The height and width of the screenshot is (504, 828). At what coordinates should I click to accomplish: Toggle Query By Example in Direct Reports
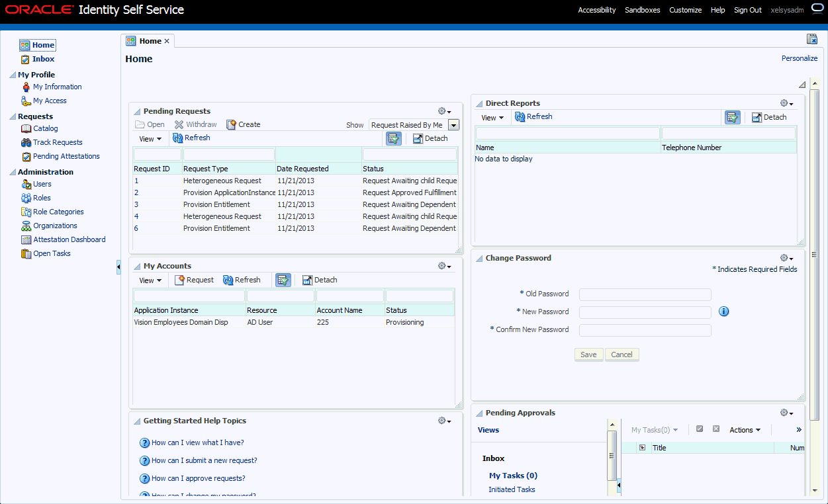(733, 117)
